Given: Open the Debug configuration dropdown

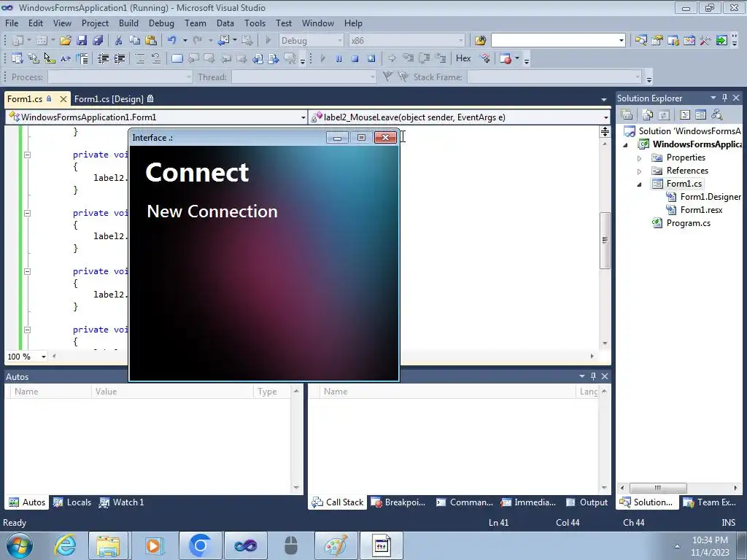Looking at the screenshot, I should pos(340,41).
